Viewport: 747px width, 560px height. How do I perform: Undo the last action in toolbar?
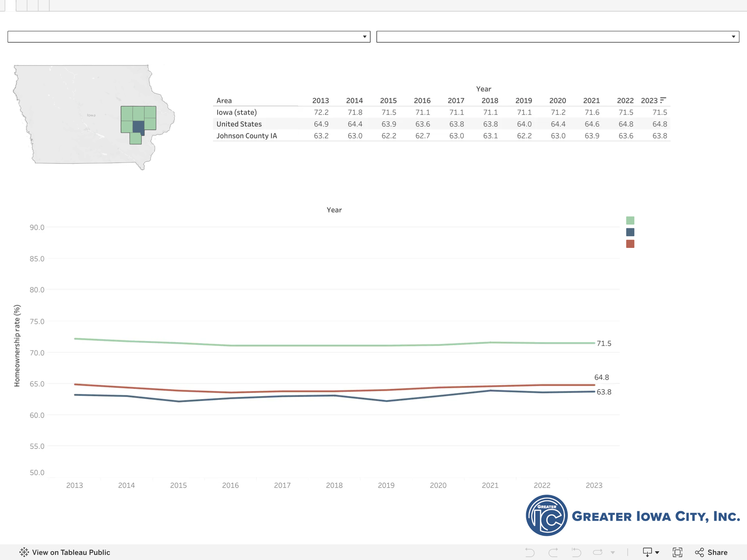point(530,552)
